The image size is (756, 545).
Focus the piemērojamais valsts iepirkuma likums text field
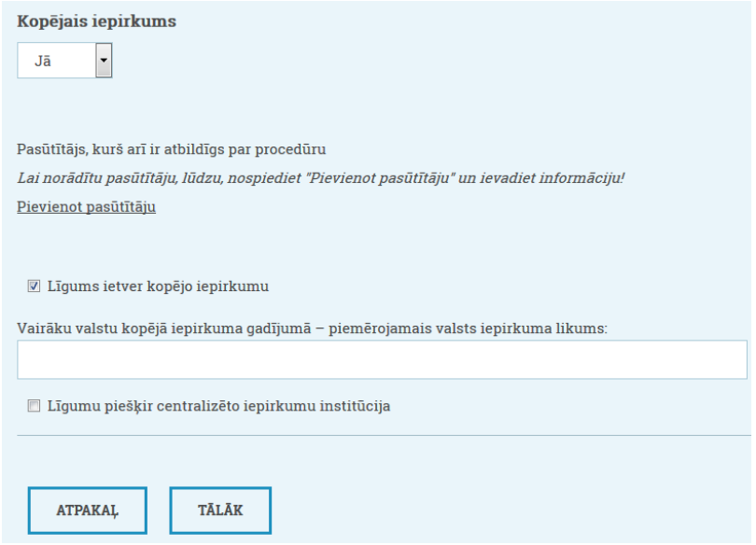[x=382, y=359]
